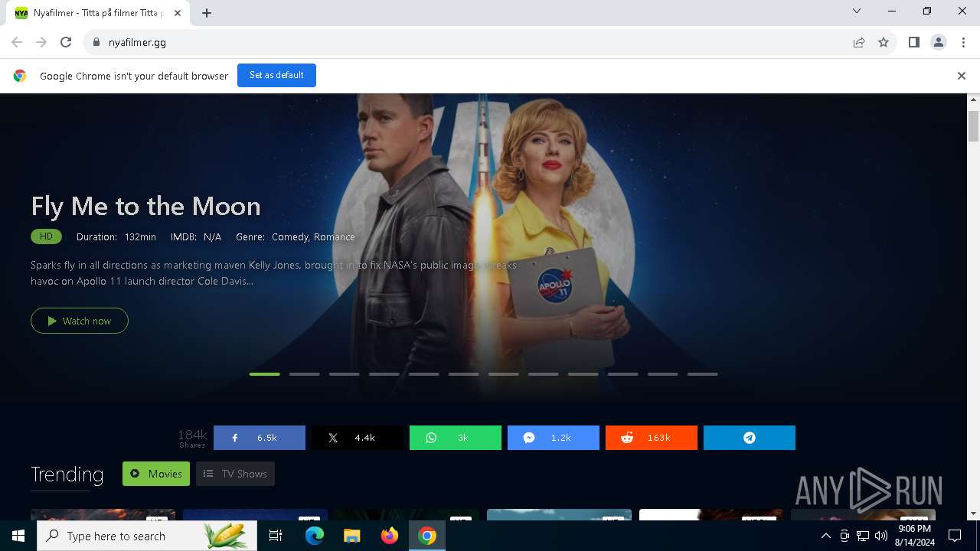Open the tab search chevron
The image size is (980, 551).
pos(857,11)
